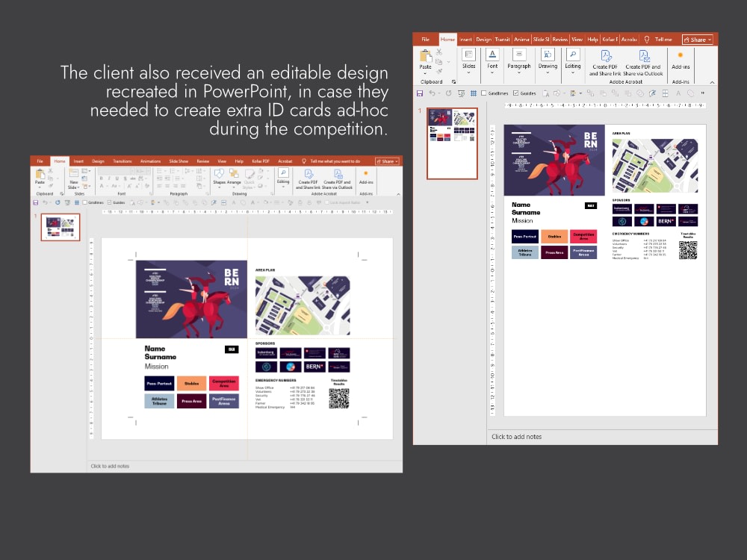Click Cut scissors icon in right window
The image size is (747, 560).
point(439,52)
